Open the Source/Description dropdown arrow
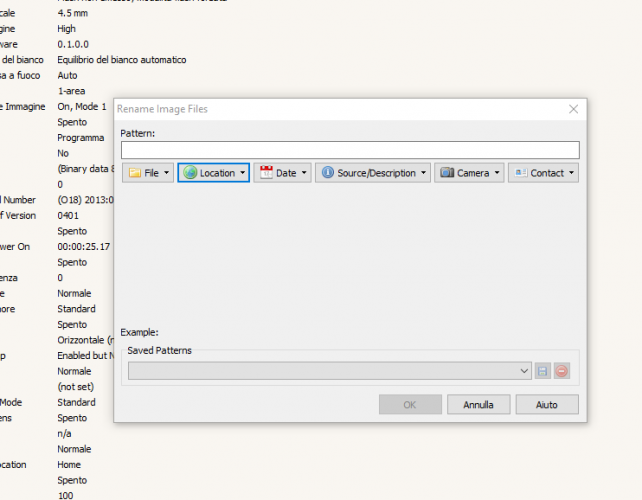This screenshot has width=642, height=500. (423, 173)
